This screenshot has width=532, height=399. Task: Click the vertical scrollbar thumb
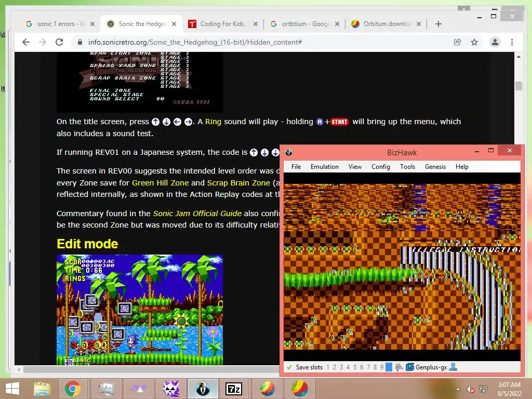519,86
